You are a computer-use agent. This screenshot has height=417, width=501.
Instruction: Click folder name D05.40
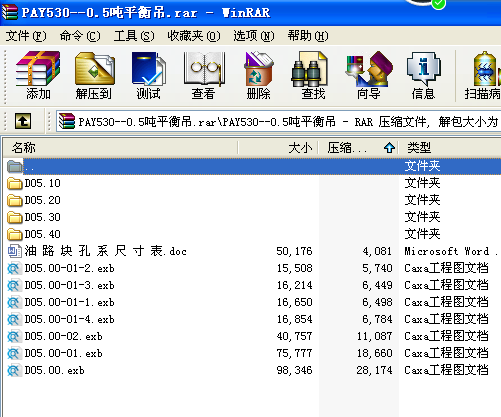coord(42,234)
